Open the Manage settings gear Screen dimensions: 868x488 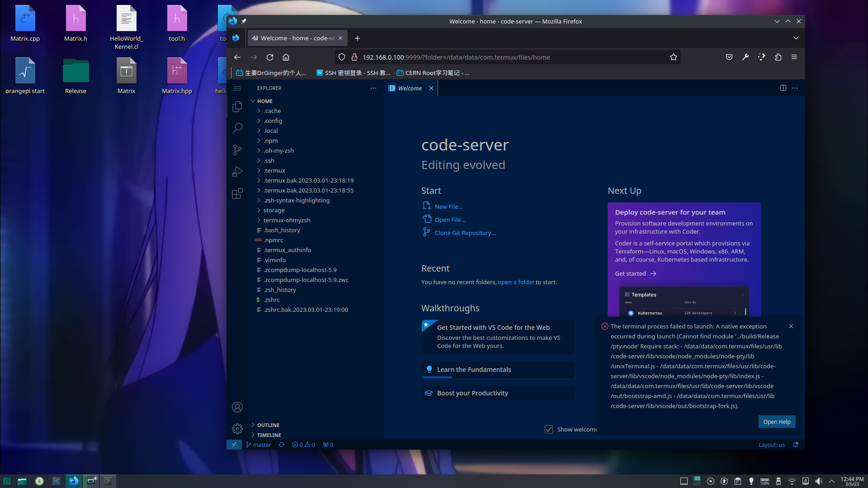click(237, 428)
